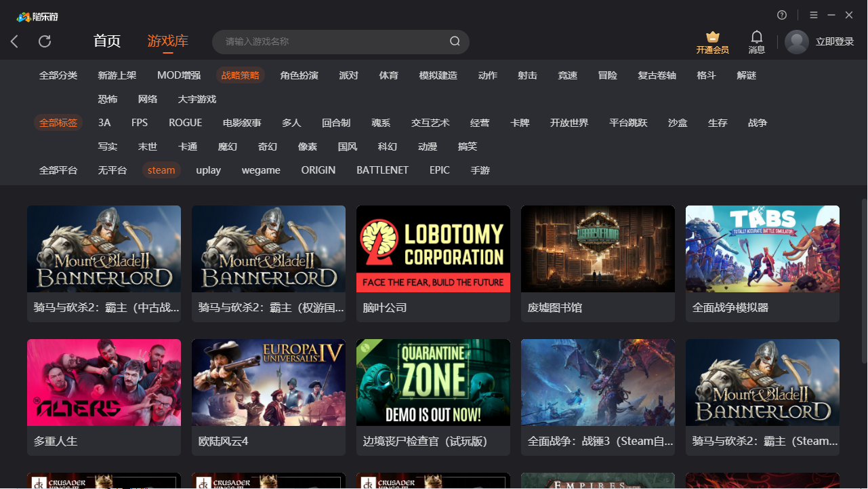This screenshot has width=868, height=489.
Task: Click the user avatar icon
Action: [x=796, y=42]
